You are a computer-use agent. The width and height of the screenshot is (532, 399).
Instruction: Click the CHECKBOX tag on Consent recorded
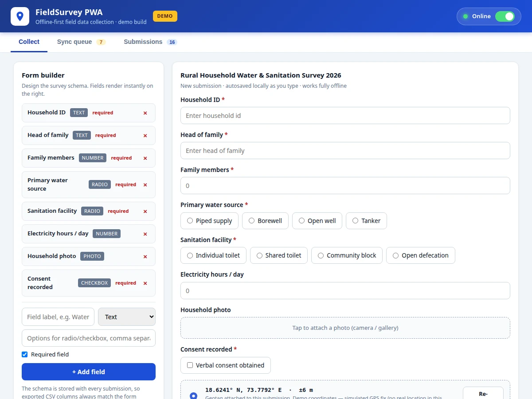tap(94, 283)
